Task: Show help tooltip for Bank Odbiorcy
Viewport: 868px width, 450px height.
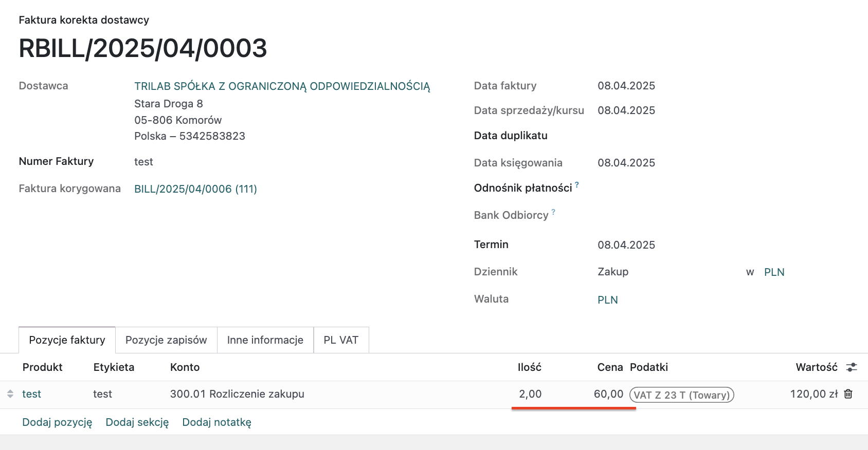Action: click(x=553, y=212)
